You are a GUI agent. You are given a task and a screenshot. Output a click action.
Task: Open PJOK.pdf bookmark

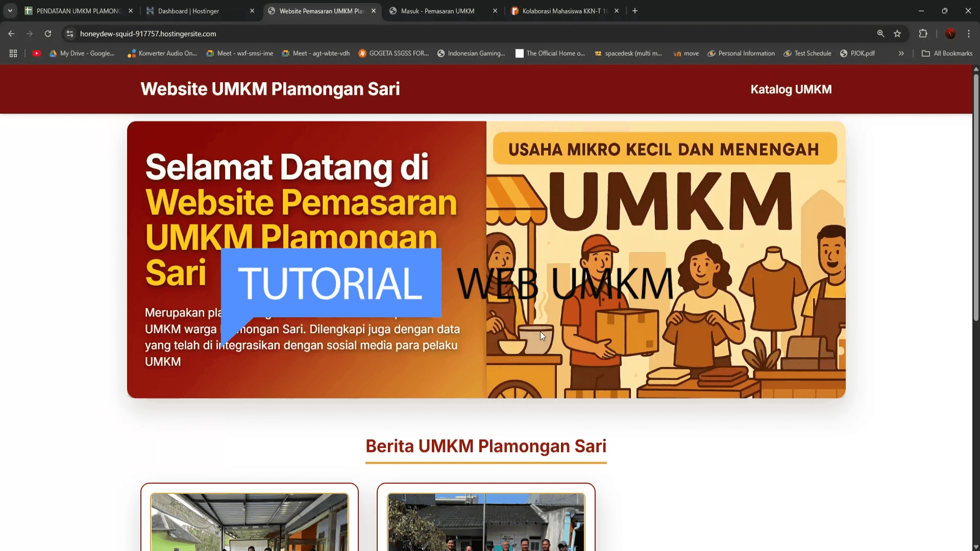[x=857, y=53]
